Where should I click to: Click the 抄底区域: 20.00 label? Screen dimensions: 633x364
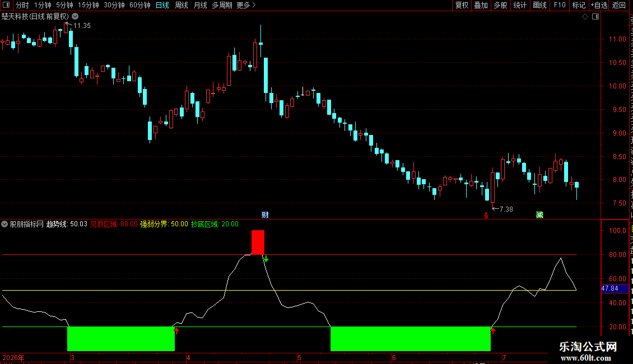pos(215,224)
